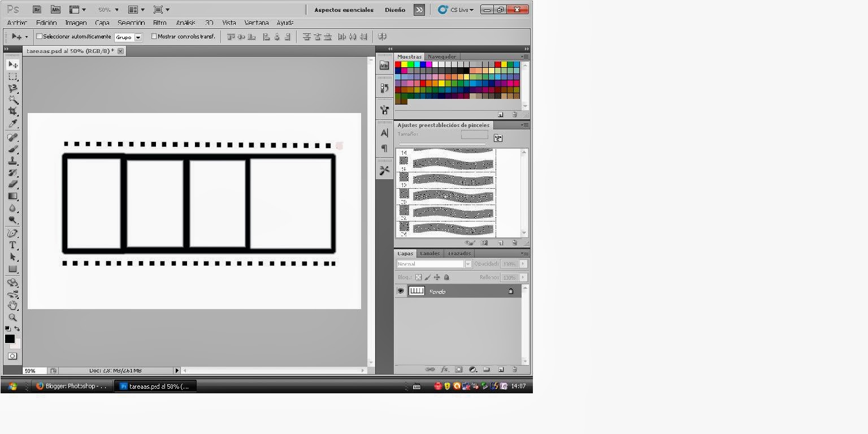
Task: Select the Clone Stamp tool
Action: pyautogui.click(x=12, y=161)
